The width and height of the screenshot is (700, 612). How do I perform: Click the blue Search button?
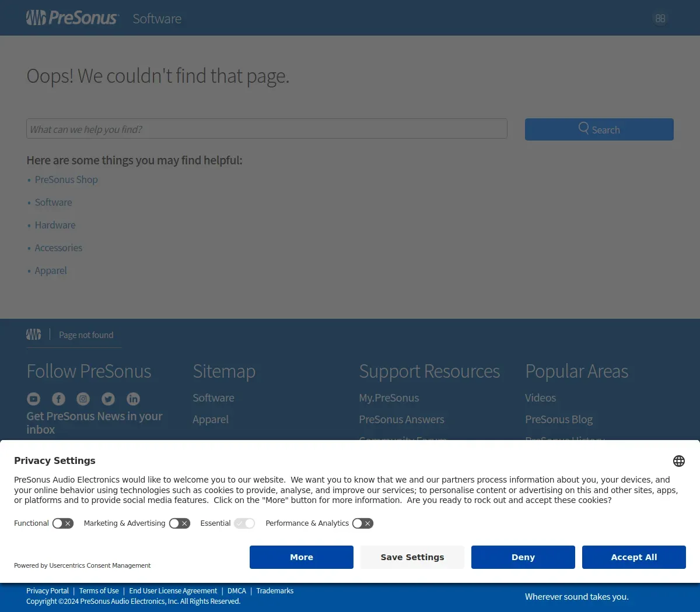(599, 129)
